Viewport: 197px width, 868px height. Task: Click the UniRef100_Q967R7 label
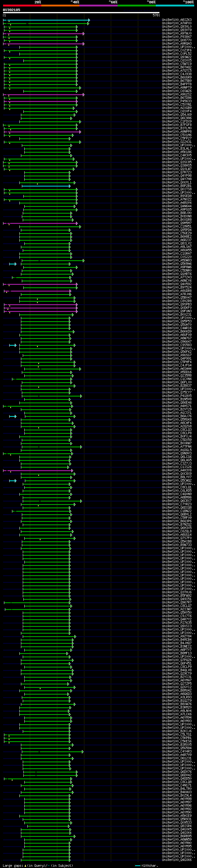coord(176,603)
